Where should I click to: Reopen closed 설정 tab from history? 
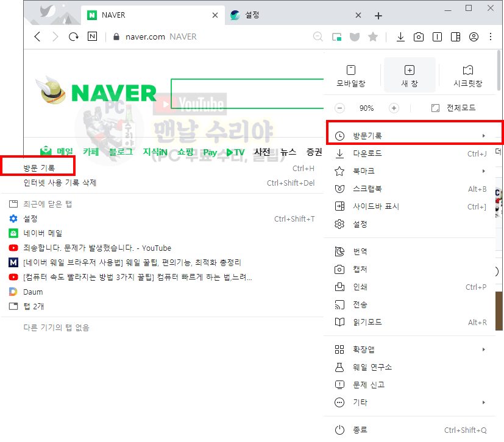click(162, 219)
